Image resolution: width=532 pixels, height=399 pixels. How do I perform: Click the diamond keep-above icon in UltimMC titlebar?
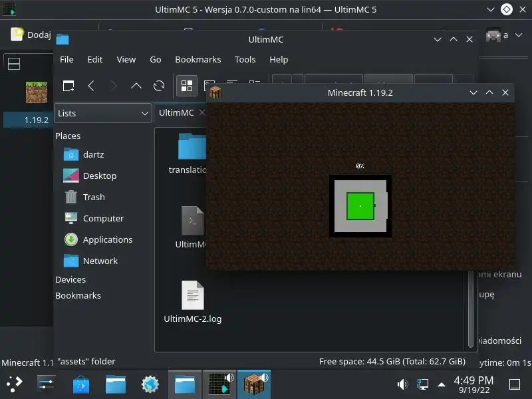click(x=507, y=9)
